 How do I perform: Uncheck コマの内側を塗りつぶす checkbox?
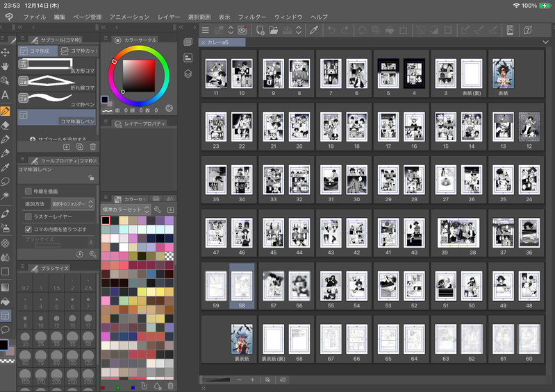[28, 229]
